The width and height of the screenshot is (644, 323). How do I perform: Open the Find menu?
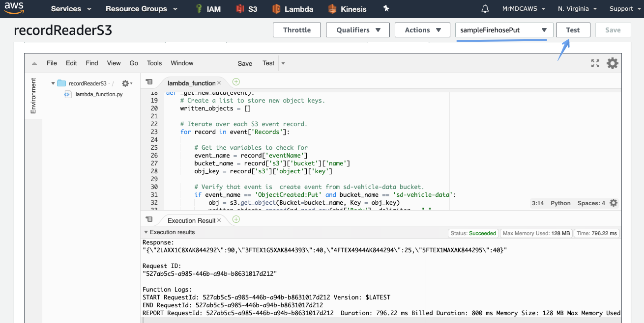tap(92, 63)
